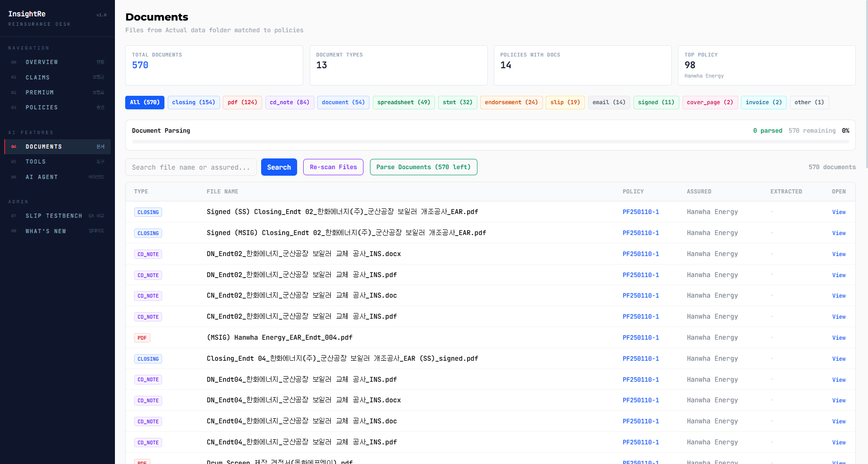This screenshot has height=464, width=868.
Task: Filter documents by pdf (124)
Action: (x=242, y=102)
